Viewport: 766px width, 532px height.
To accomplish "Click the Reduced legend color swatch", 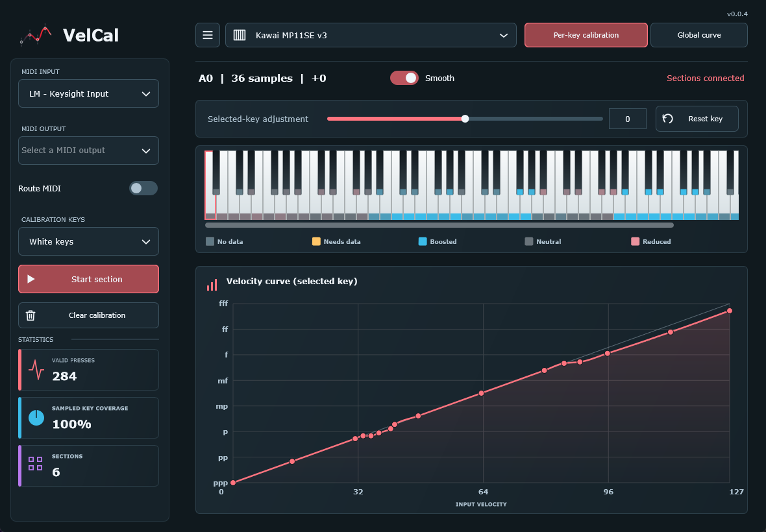I will pos(635,241).
